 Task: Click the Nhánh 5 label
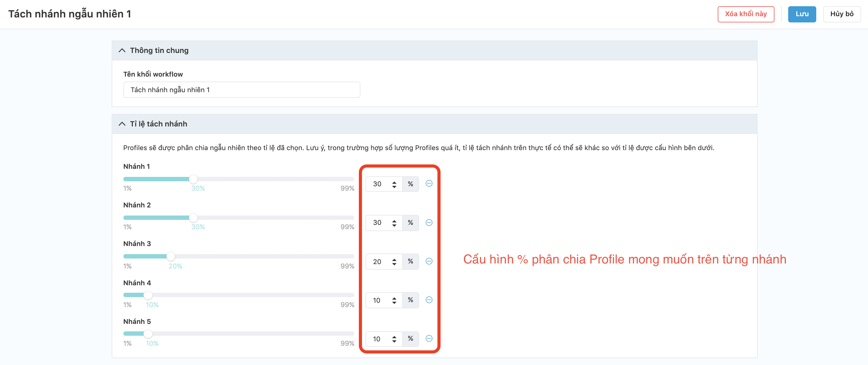(x=137, y=322)
